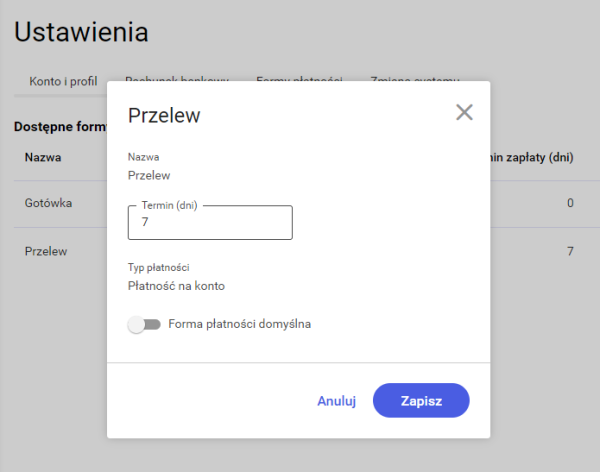
Task: Switch to the Konto i profil tab
Action: pos(56,80)
